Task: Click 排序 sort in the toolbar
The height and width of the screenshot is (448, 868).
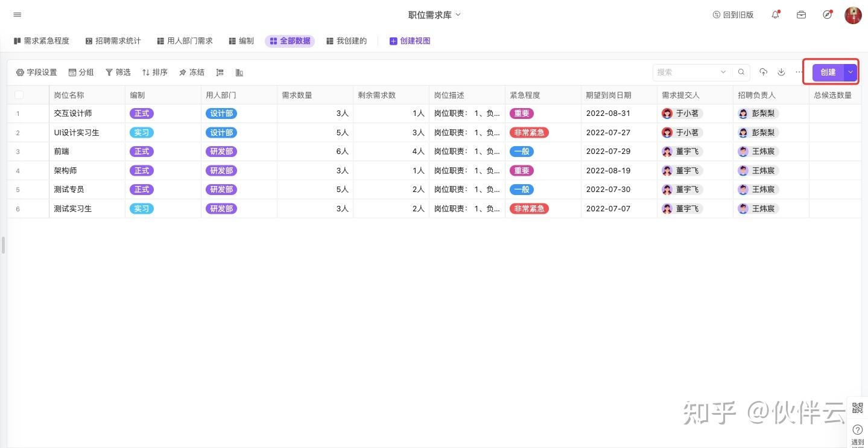Action: 155,72
